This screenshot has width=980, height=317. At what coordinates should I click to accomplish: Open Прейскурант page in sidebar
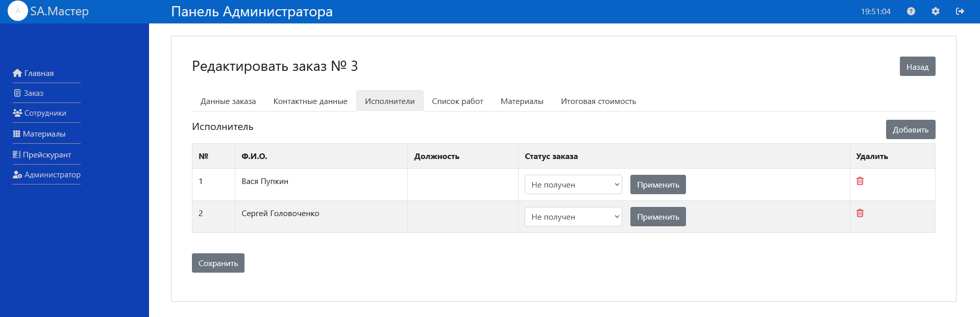pyautogui.click(x=47, y=154)
